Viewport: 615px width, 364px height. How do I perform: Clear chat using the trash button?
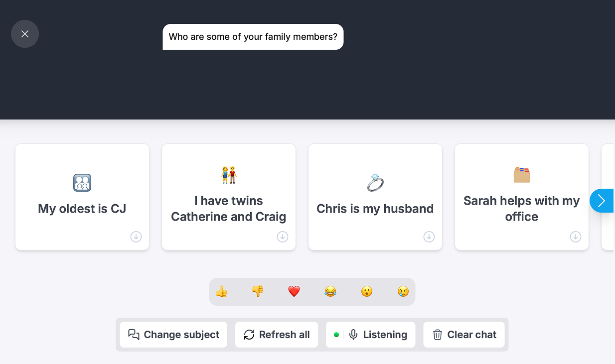click(x=464, y=335)
